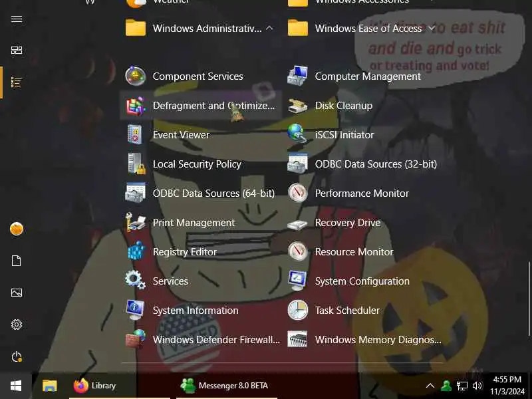Launch Performance Monitor gauge icon
Screen dimensions: 532x399
(297, 193)
